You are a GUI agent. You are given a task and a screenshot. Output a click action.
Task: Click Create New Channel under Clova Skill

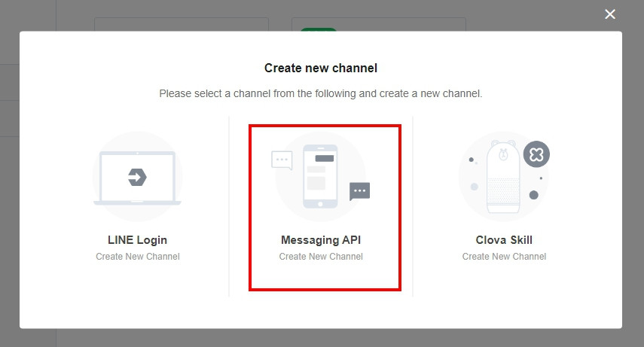point(504,257)
